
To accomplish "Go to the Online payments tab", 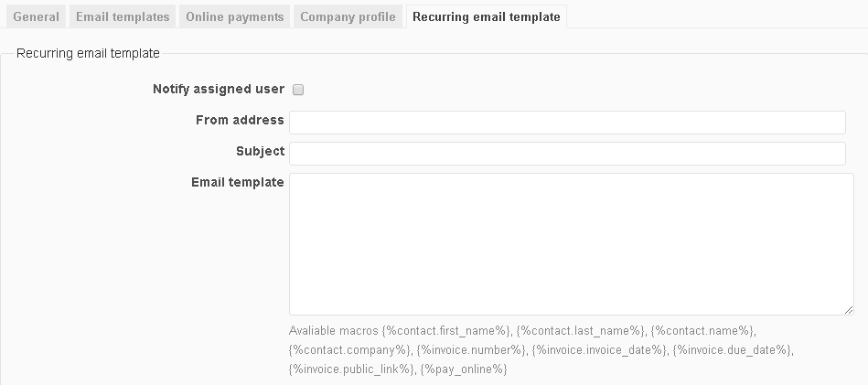I will 235,16.
